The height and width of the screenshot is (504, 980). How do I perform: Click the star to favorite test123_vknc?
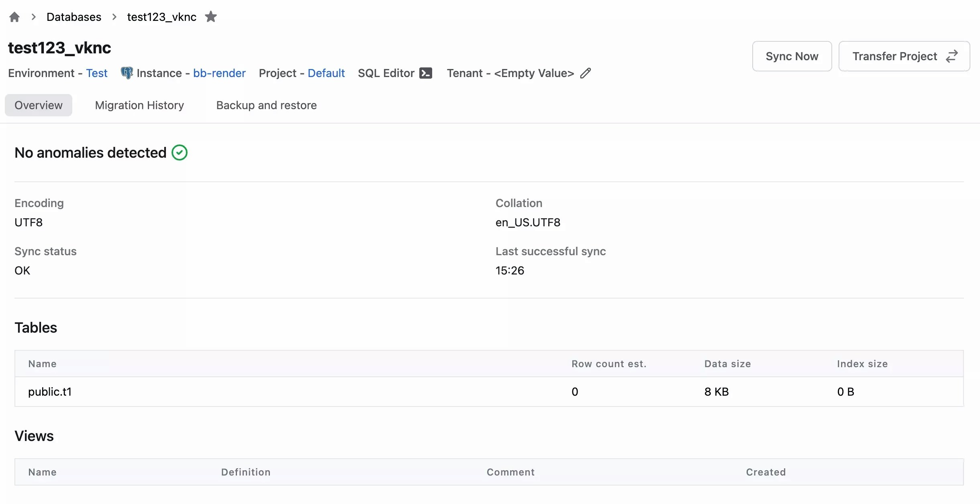click(x=211, y=17)
